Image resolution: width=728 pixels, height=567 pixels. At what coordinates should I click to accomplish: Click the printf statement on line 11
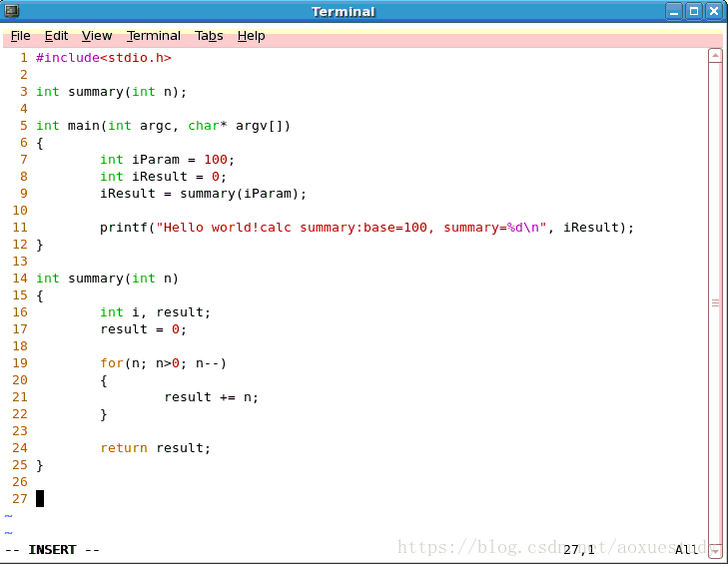point(366,228)
